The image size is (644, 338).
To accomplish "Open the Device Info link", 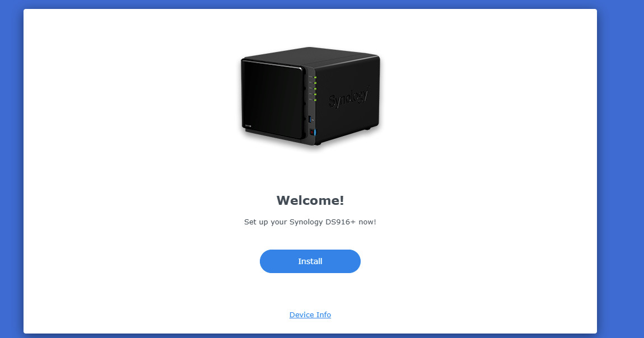I will 310,314.
